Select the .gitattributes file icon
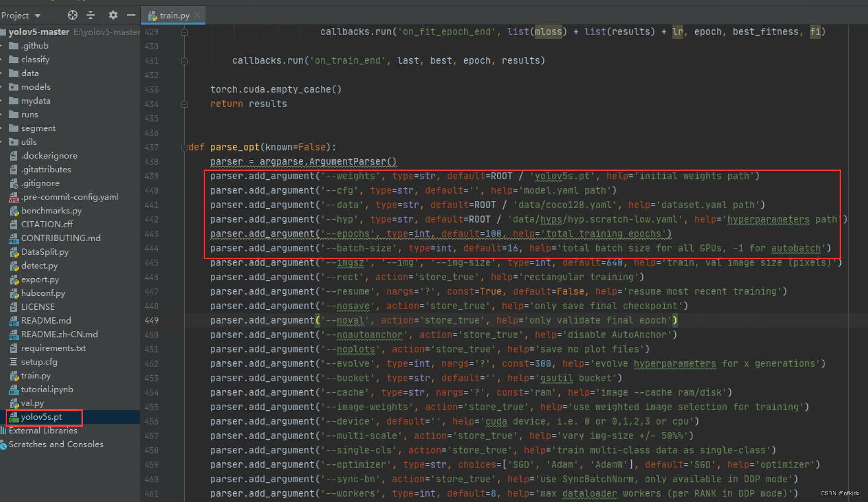The height and width of the screenshot is (502, 868). (x=14, y=170)
